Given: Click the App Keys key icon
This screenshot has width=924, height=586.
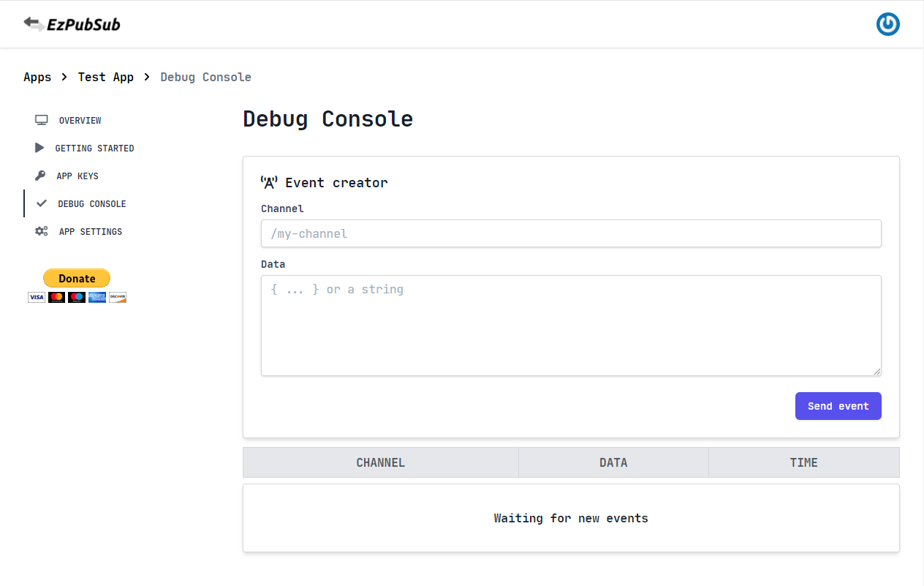Looking at the screenshot, I should 41,176.
